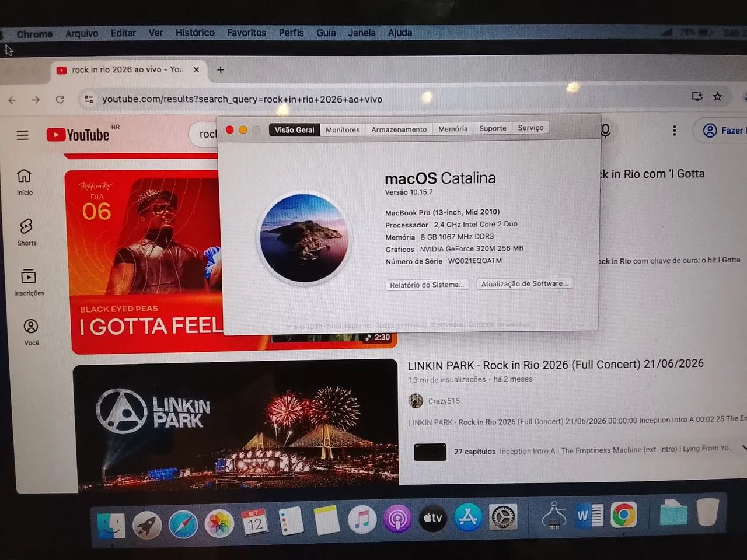View site information icon in address bar
This screenshot has width=747, height=560.
(x=89, y=99)
